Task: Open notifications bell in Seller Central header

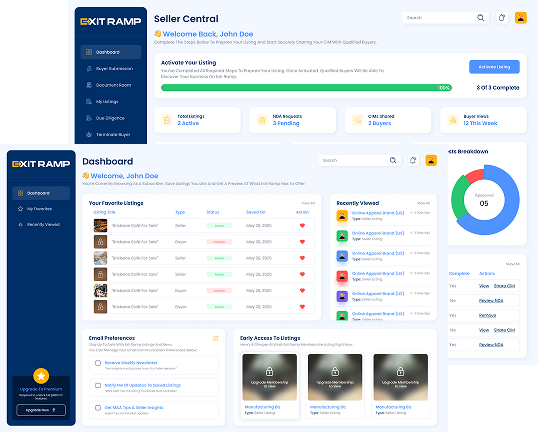Action: 502,17
